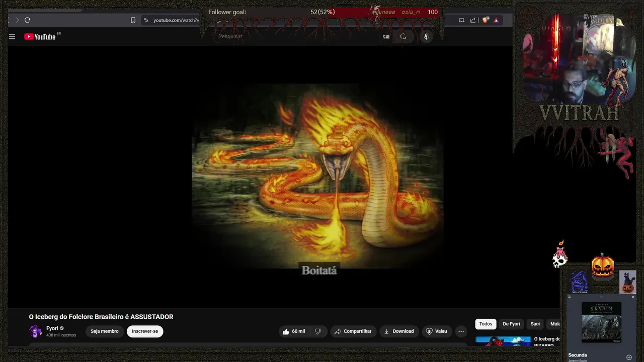644x362 pixels.
Task: Open the music widget settings sliders icon
Action: coord(569,297)
